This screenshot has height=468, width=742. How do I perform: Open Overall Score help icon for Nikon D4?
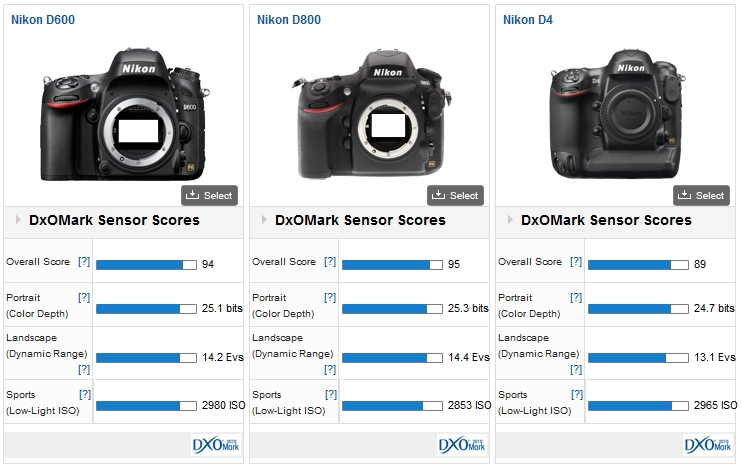(576, 262)
